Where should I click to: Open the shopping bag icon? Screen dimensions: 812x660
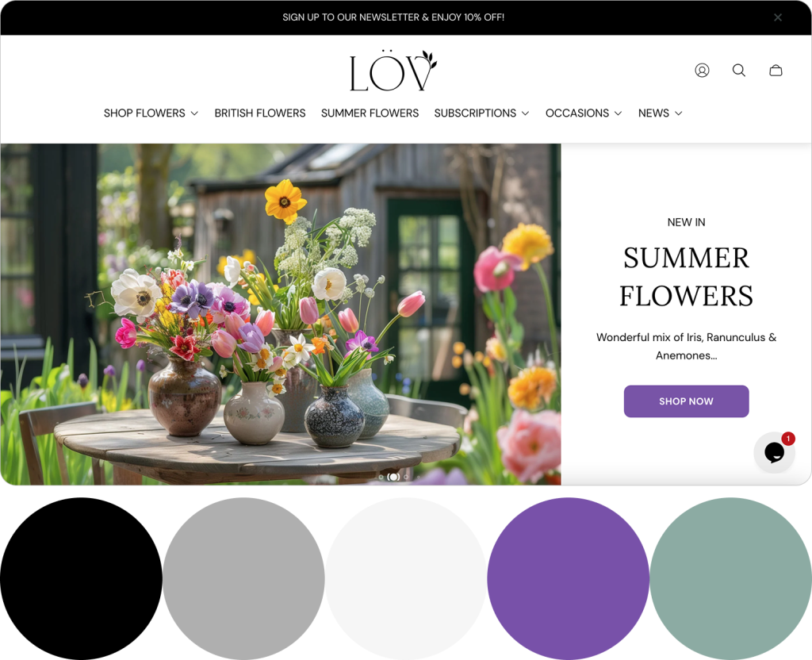(x=776, y=70)
